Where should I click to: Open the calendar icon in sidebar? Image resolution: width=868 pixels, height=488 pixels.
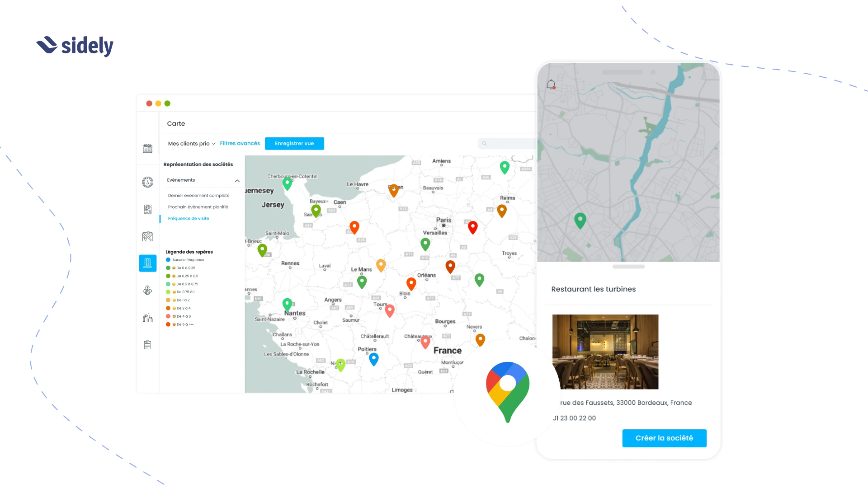pyautogui.click(x=147, y=148)
